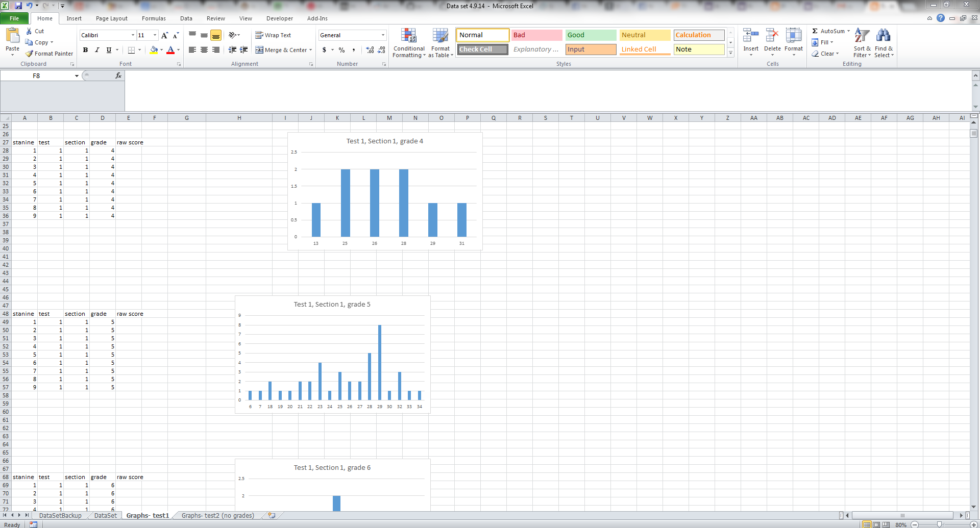
Task: Open Graphs- test2 (no grades) sheet tab
Action: [218, 515]
